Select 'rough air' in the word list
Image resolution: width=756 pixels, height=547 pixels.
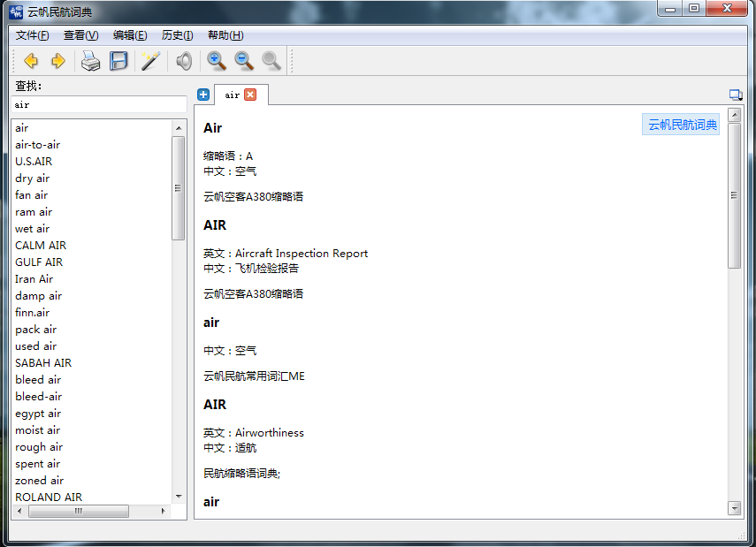(x=92, y=447)
